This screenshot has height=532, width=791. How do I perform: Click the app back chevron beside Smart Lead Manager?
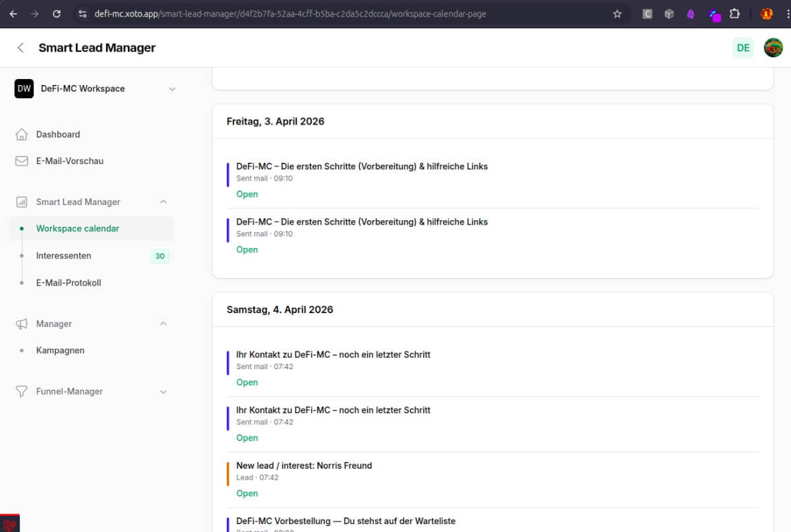20,47
